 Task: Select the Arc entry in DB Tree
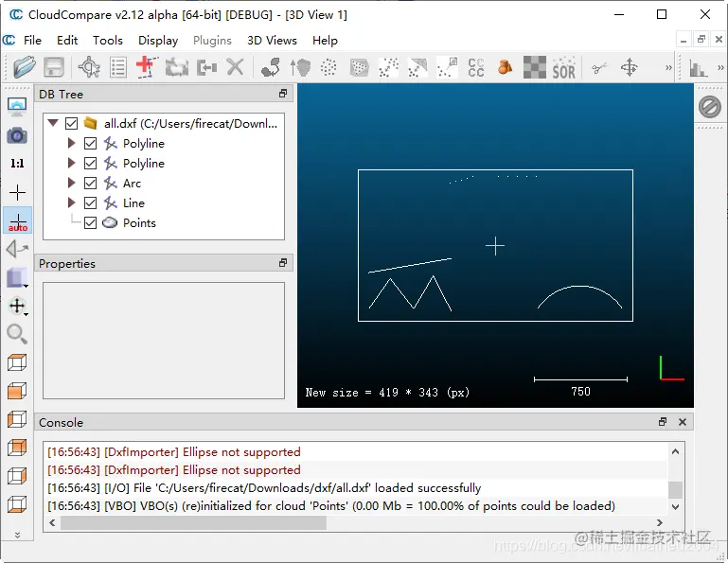pyautogui.click(x=132, y=184)
